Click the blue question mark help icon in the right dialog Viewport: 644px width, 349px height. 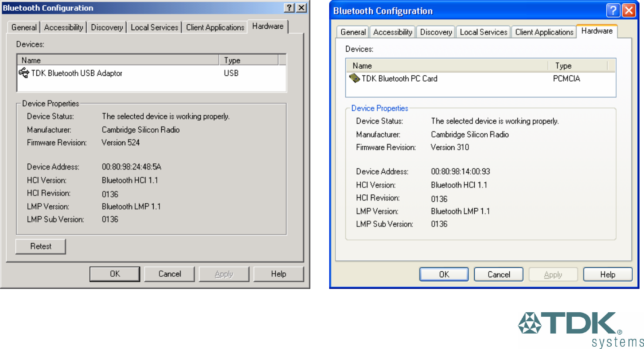click(x=613, y=11)
